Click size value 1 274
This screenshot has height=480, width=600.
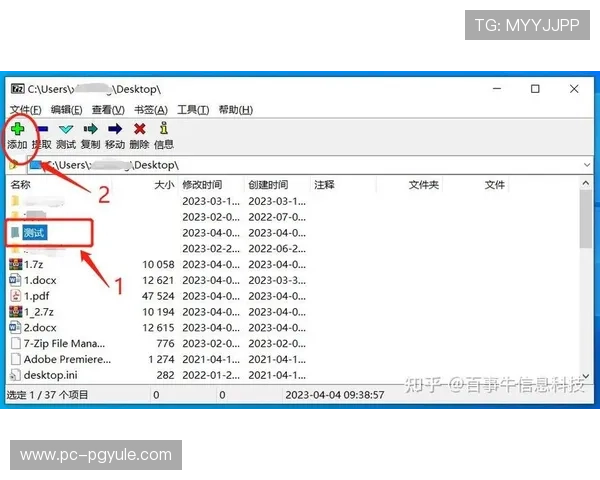[161, 359]
